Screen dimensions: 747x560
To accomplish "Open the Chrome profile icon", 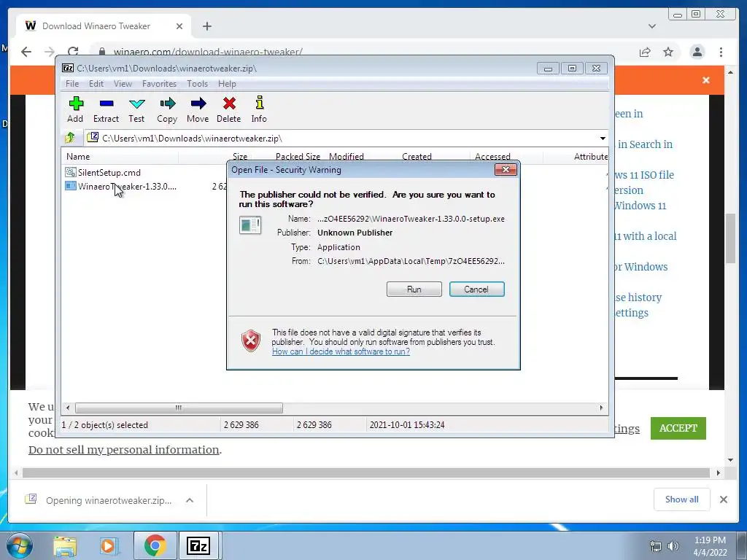I will (697, 52).
